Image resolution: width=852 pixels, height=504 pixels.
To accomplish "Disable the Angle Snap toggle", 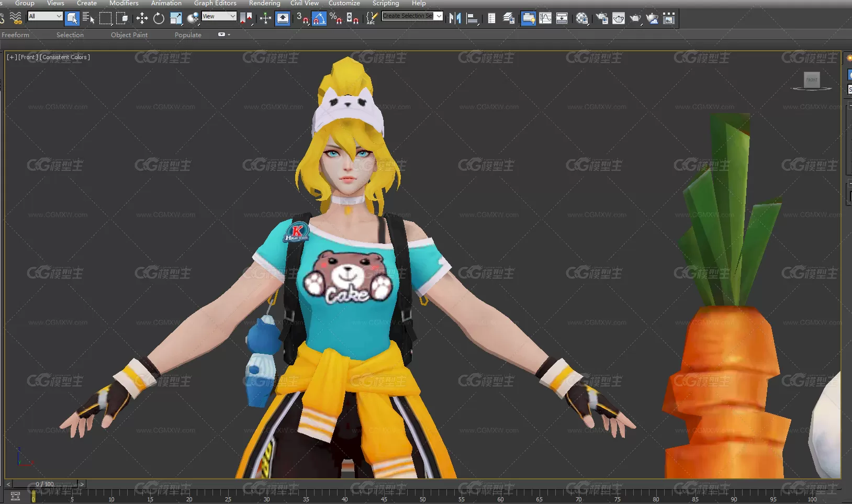I will click(319, 19).
